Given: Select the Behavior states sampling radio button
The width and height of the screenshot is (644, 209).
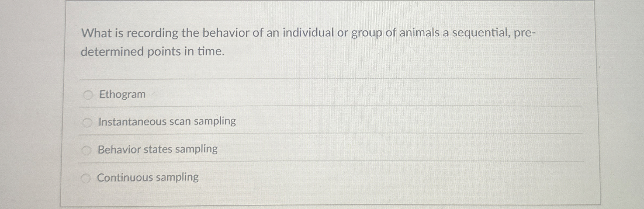Looking at the screenshot, I should 87,150.
